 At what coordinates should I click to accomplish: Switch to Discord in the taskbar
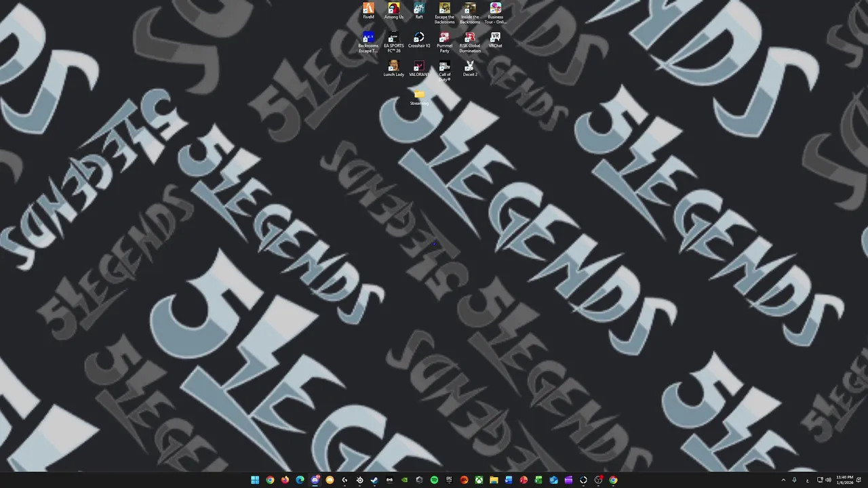coord(315,480)
